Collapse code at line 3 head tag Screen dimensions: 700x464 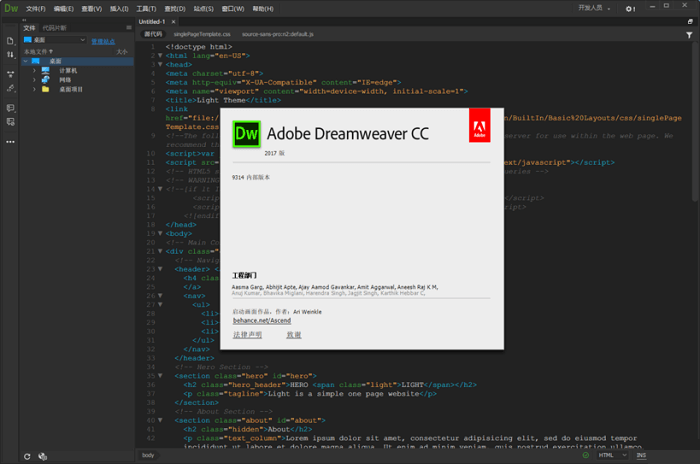point(160,64)
